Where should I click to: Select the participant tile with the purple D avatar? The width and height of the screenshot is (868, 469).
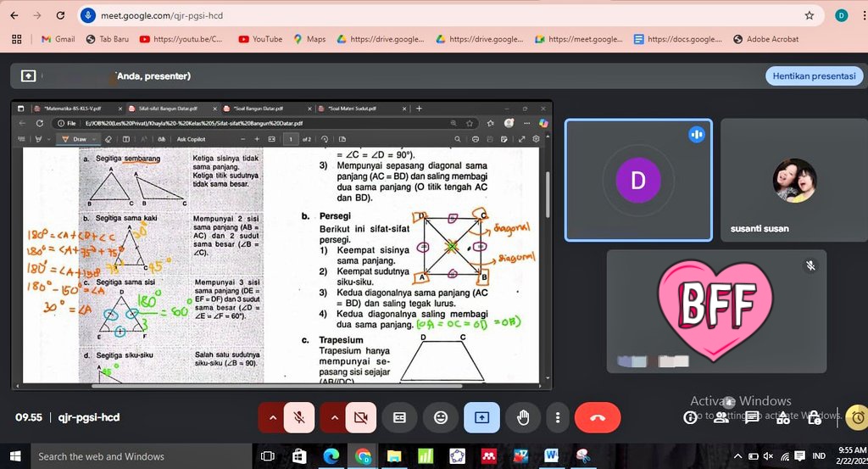coord(638,180)
